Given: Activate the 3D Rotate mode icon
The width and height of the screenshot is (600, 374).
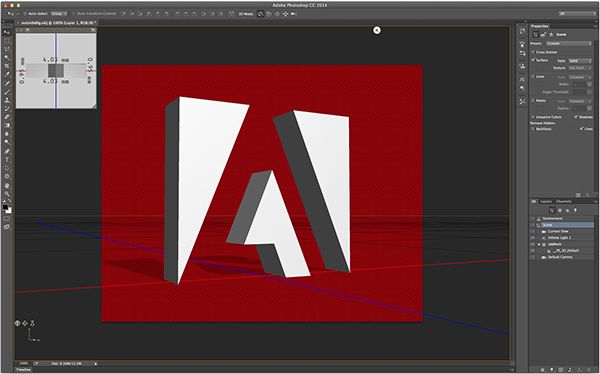Looking at the screenshot, I should click(x=260, y=14).
